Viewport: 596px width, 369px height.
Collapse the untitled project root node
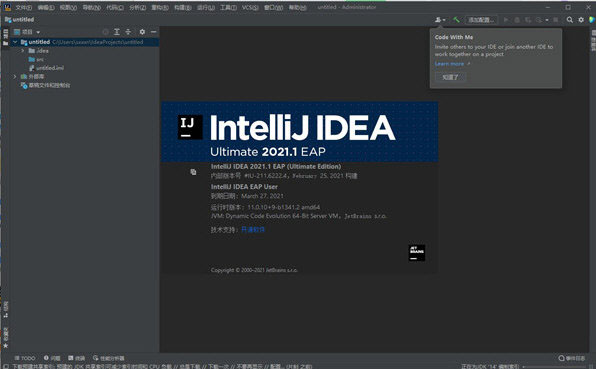(15, 42)
